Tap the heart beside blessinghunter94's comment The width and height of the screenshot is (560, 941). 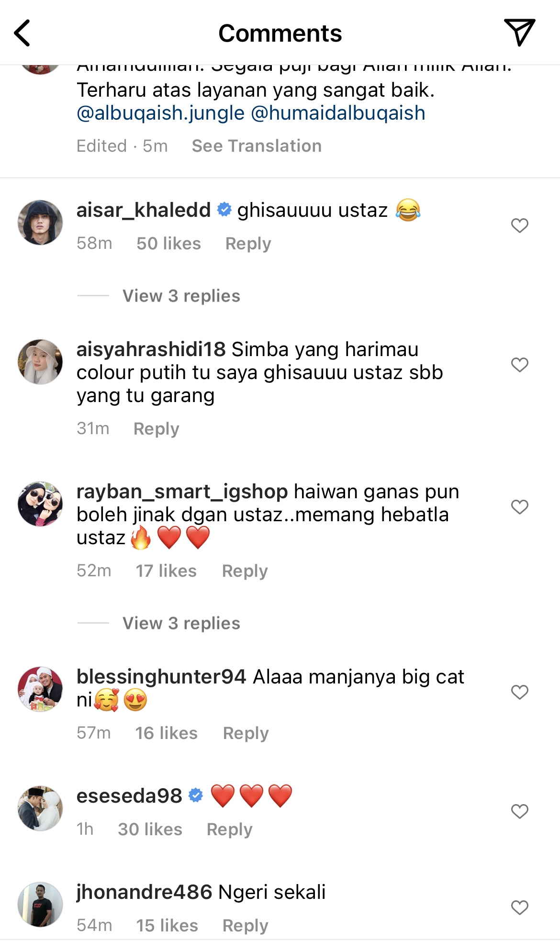click(x=519, y=692)
